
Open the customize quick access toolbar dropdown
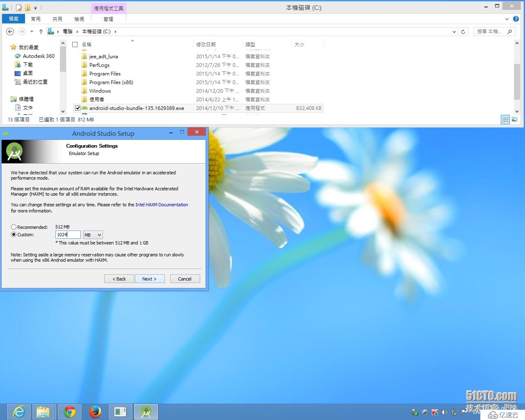tap(36, 8)
